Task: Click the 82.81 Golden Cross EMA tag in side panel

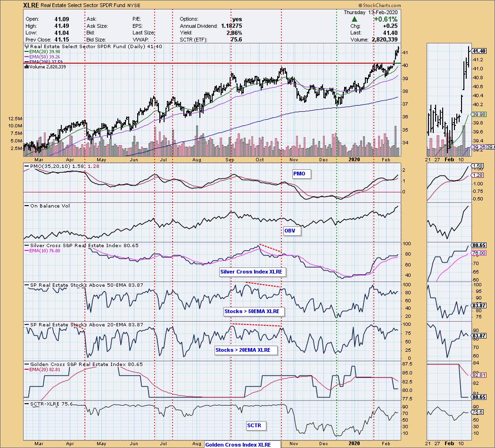Action: [479, 375]
